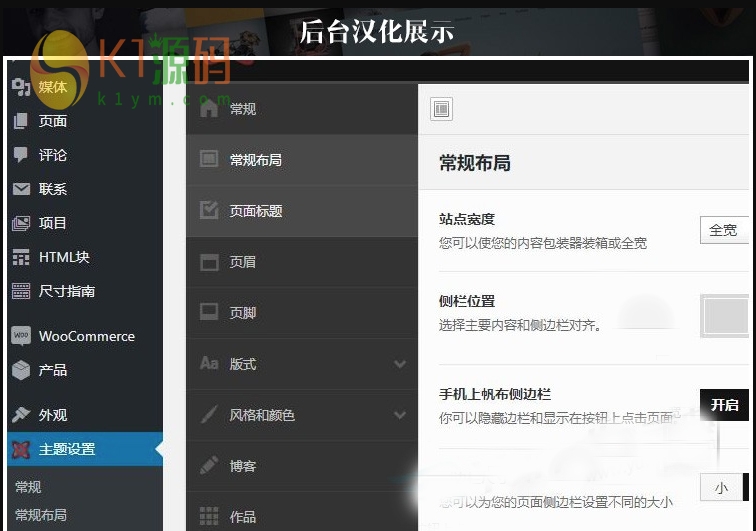The image size is (756, 531).
Task: Click the expand-all icon above 常规布局 heading
Action: pyautogui.click(x=442, y=108)
